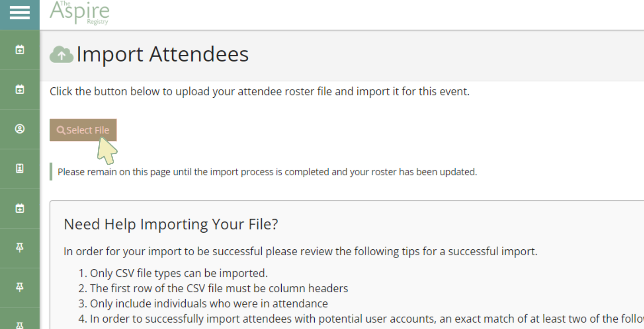This screenshot has height=329, width=644.
Task: Click the topmost calendar-plus sidebar icon
Action: pyautogui.click(x=19, y=50)
